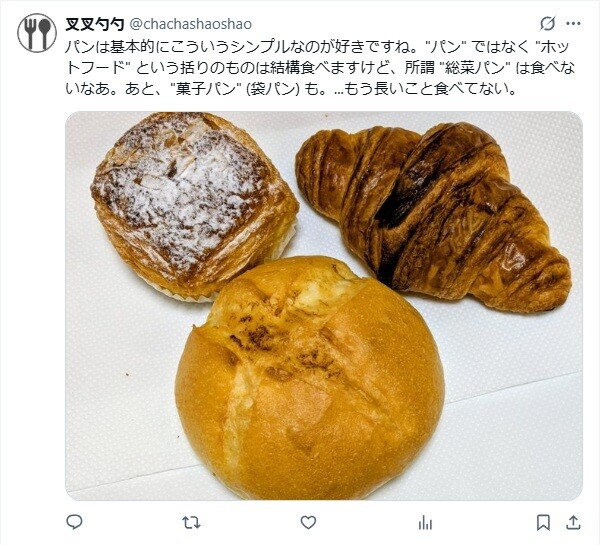Open the 叉叉勺勺 display name link
This screenshot has width=600, height=545.
[95, 24]
